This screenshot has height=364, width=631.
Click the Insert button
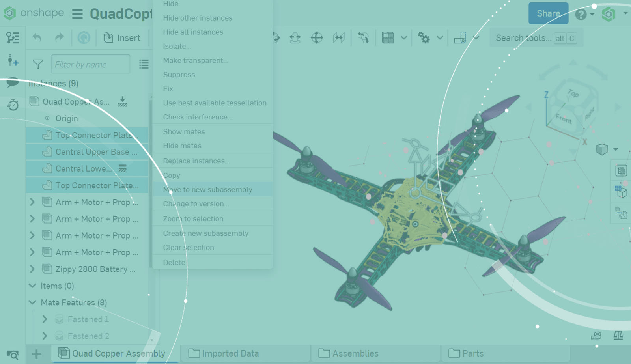[x=122, y=38]
